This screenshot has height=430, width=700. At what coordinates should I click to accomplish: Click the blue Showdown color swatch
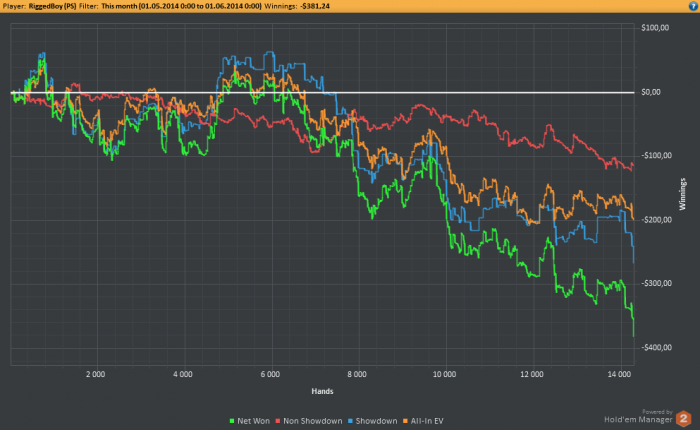pyautogui.click(x=350, y=421)
